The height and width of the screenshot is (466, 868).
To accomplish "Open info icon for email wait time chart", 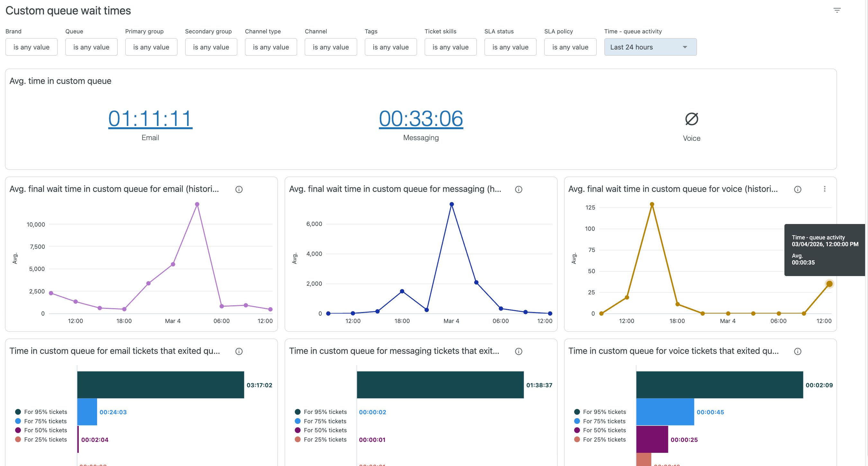I will pyautogui.click(x=239, y=189).
